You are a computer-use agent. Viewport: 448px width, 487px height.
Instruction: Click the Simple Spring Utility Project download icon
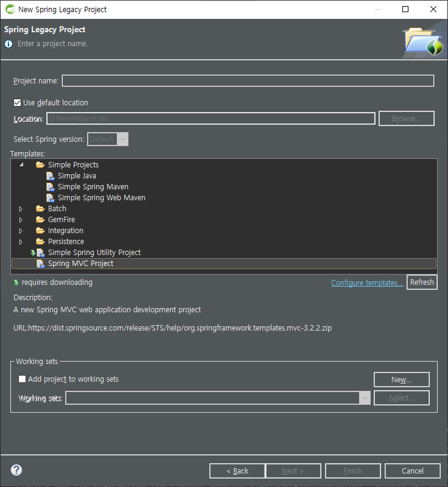pyautogui.click(x=33, y=253)
